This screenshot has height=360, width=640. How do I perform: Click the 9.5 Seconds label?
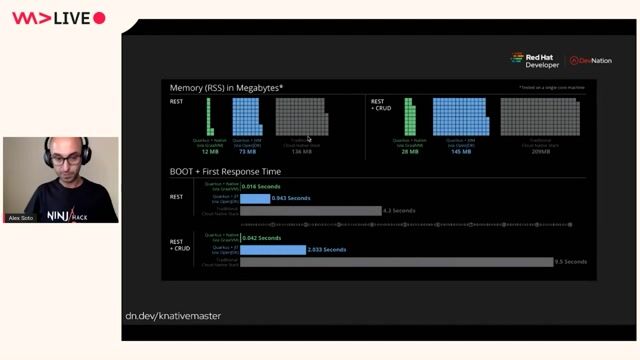[571, 262]
